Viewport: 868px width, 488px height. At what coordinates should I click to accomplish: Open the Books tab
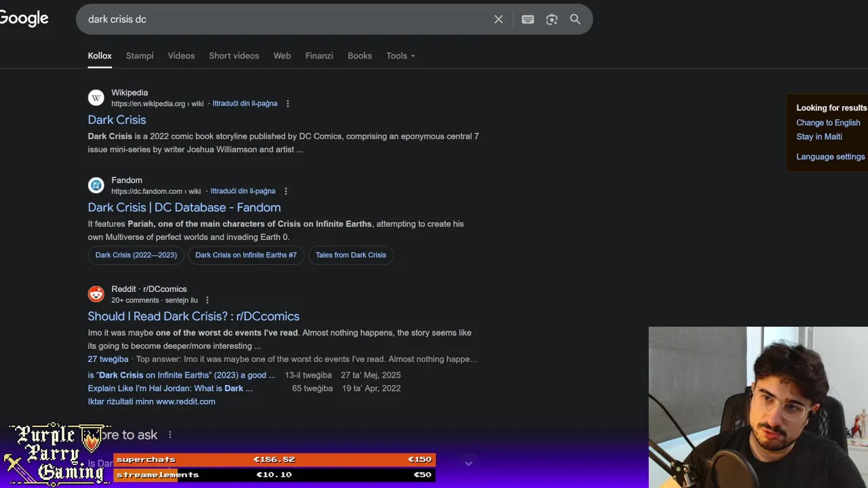(359, 56)
